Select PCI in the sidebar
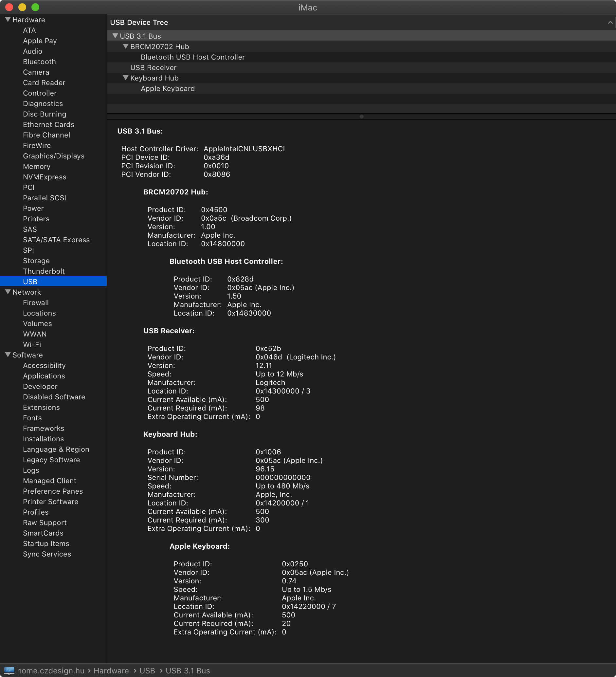Screen dimensions: 616x677 point(28,187)
